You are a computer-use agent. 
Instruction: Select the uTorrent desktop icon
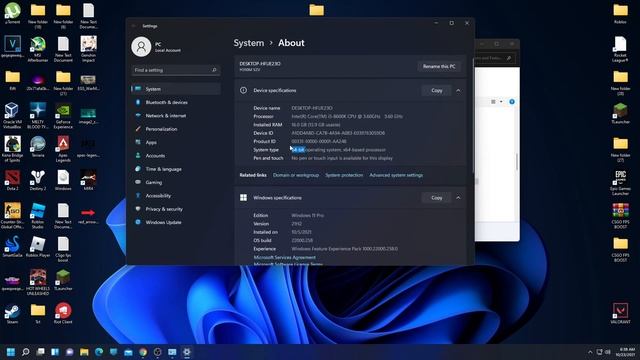click(12, 13)
